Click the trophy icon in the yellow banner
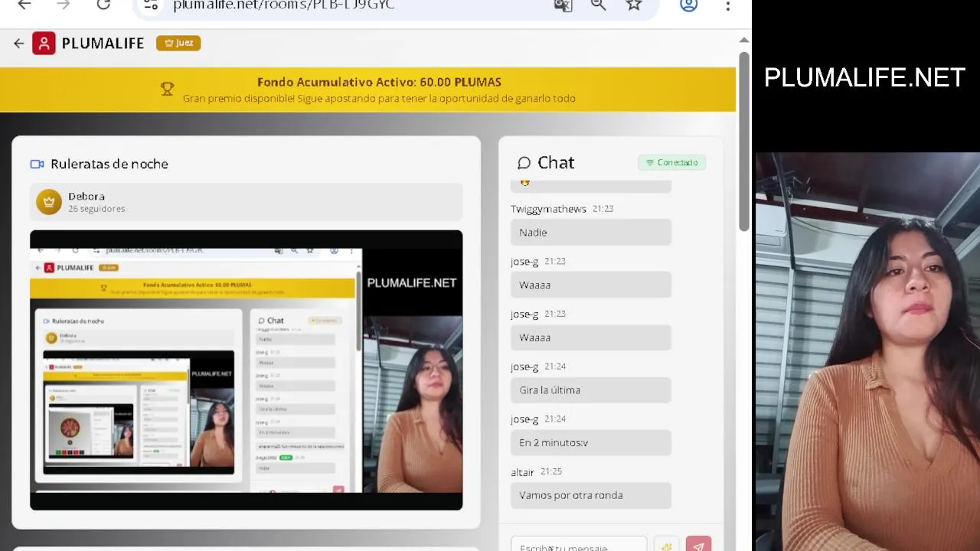 pos(167,90)
